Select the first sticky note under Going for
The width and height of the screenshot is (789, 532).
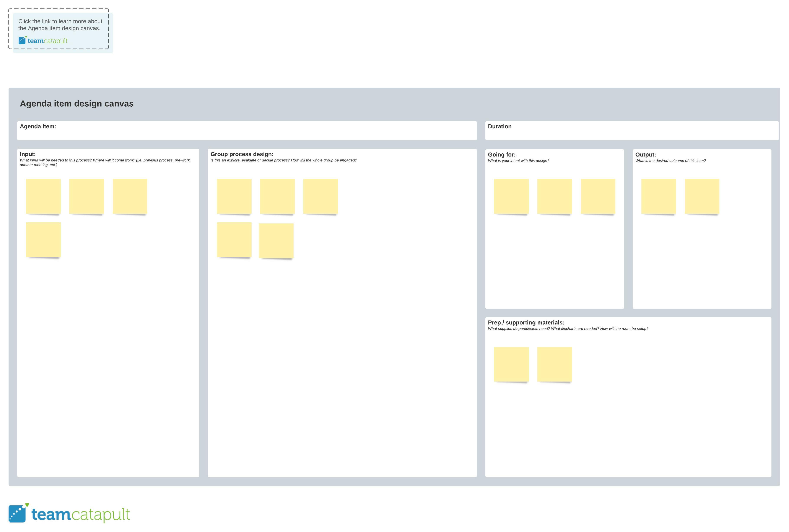click(511, 196)
